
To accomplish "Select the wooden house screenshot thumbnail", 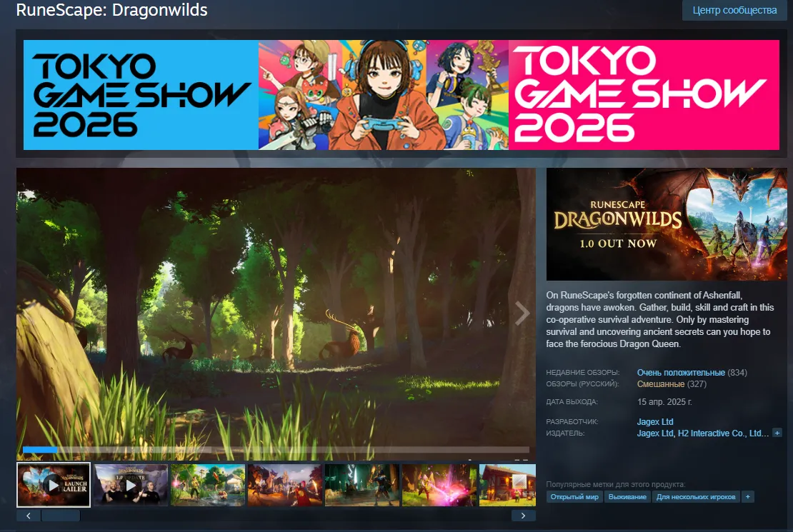I will (507, 485).
